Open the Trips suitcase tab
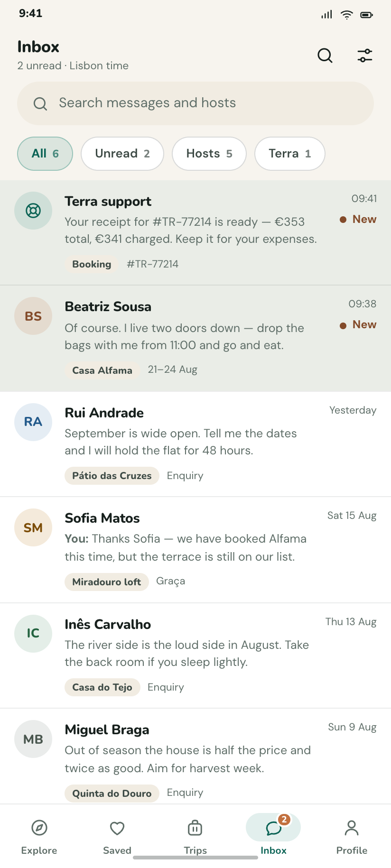Viewport: 391px width, 868px height. tap(195, 836)
